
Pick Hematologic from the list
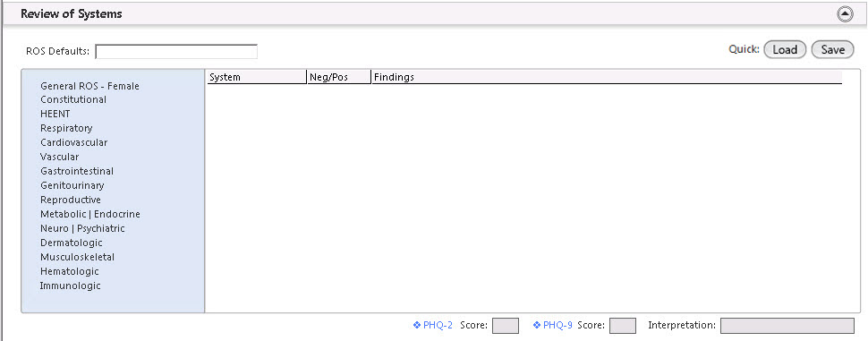click(69, 272)
